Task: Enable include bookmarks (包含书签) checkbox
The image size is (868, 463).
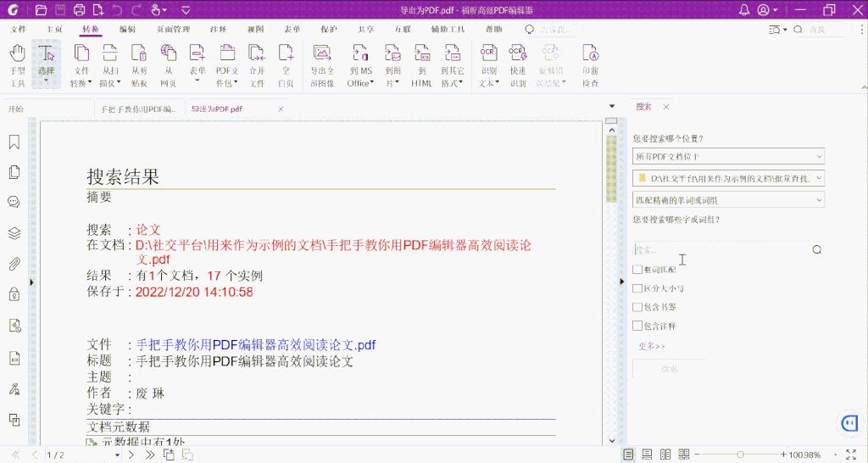Action: 637,307
